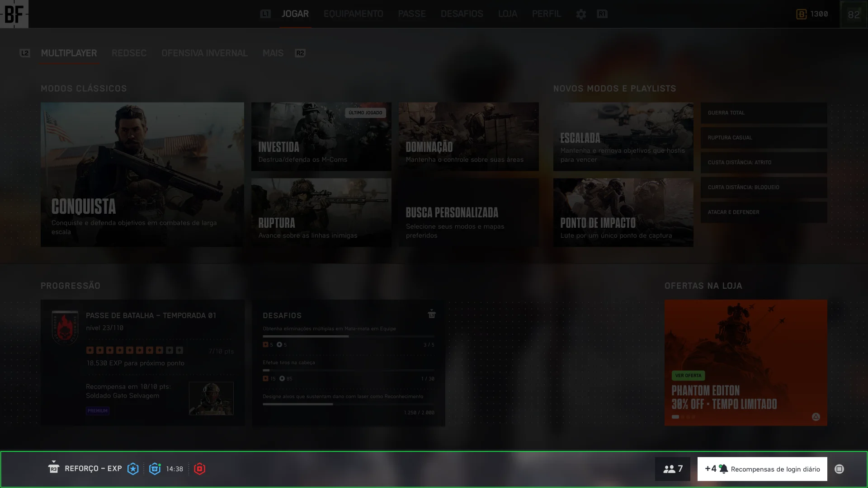
Task: Open the friends party icon showing 7
Action: [x=672, y=469]
